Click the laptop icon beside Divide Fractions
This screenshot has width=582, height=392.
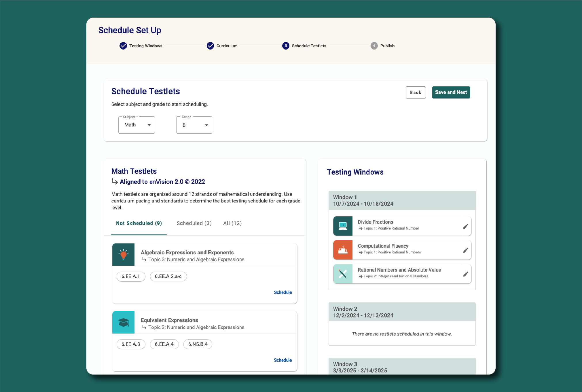343,226
